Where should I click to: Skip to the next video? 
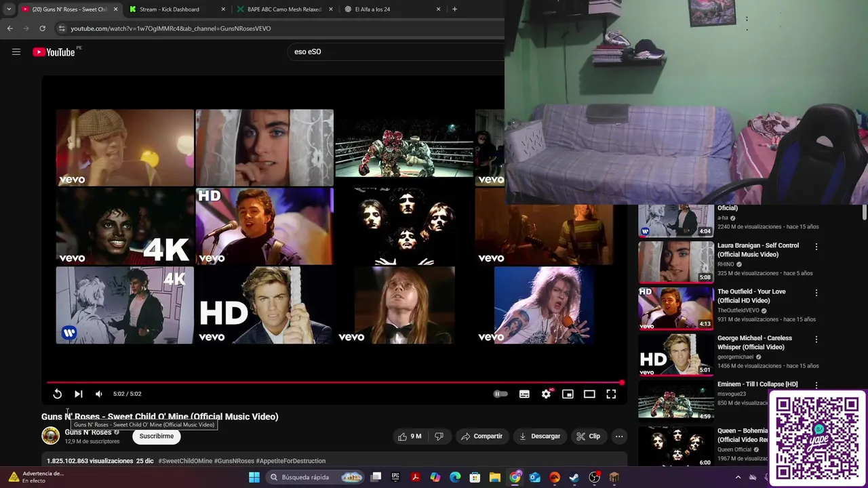(x=79, y=394)
